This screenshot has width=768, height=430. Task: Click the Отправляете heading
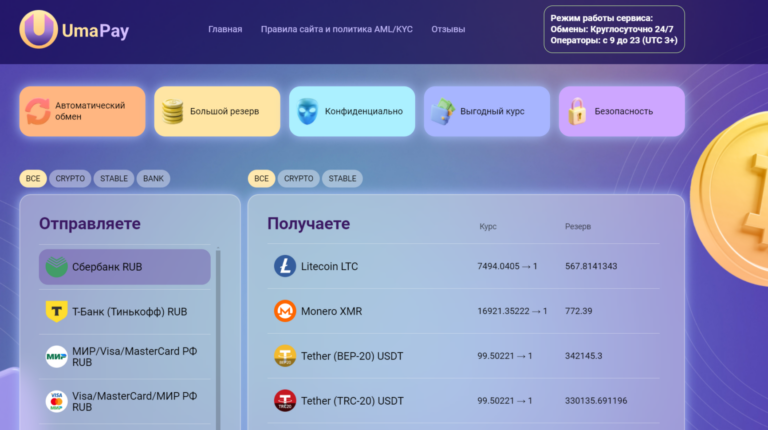point(90,224)
